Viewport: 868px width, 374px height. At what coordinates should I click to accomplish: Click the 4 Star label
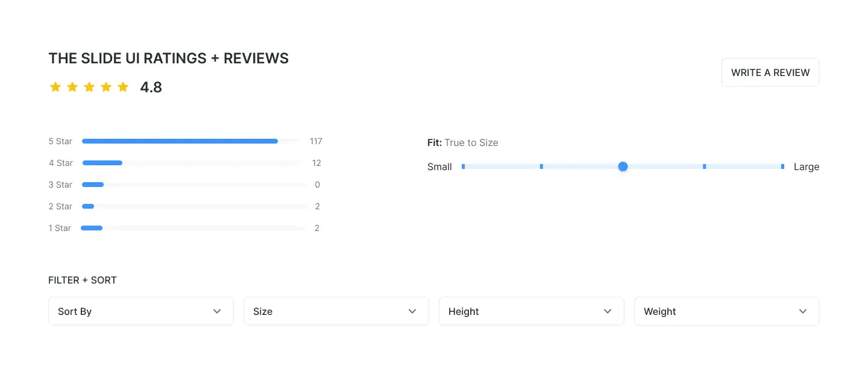(x=61, y=163)
